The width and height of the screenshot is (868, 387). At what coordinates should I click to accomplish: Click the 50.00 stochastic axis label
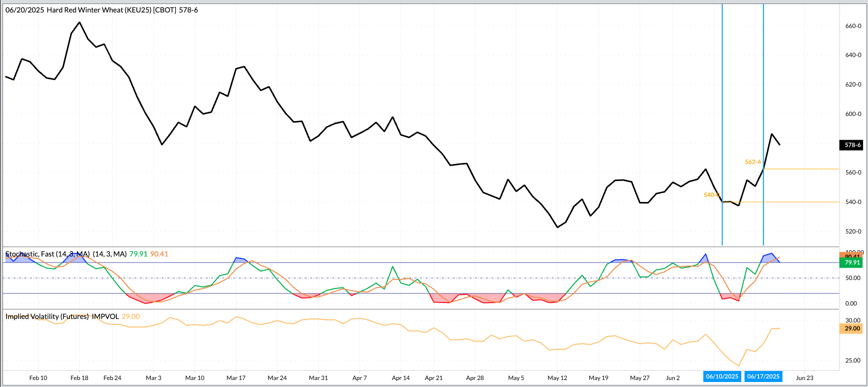tap(852, 278)
